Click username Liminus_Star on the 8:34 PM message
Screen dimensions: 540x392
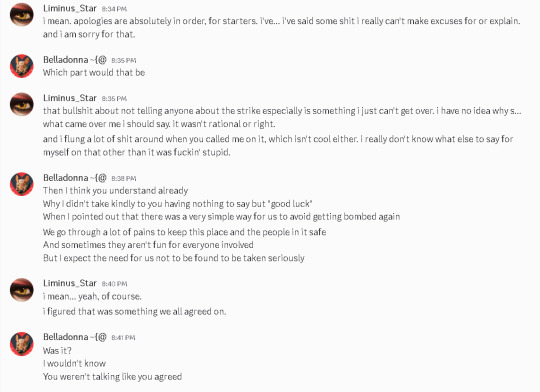point(70,8)
